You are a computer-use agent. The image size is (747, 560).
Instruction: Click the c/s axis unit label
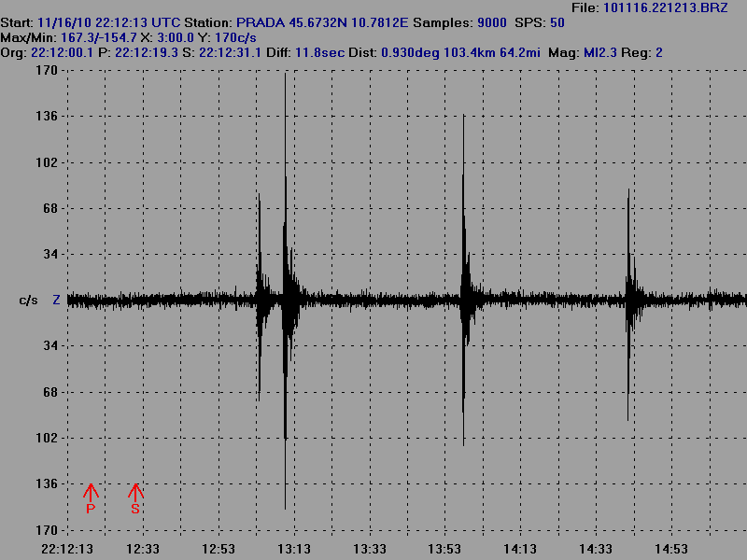pos(28,300)
